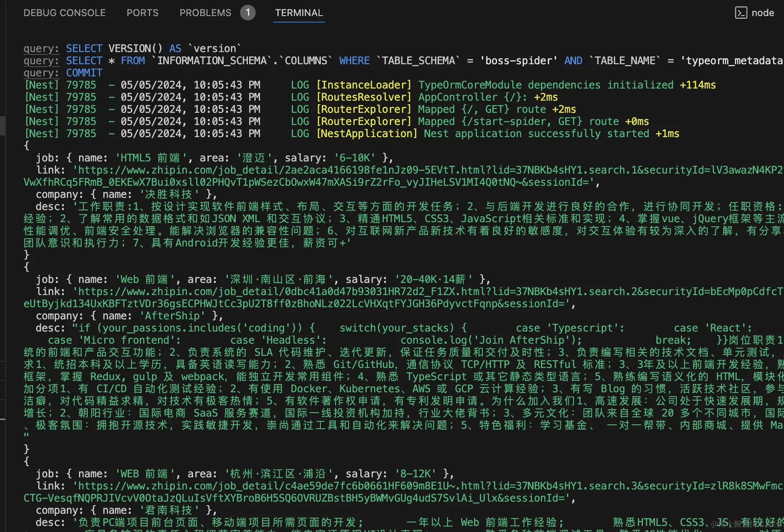Open the AfterShip Web 前端 job link

click(x=404, y=298)
